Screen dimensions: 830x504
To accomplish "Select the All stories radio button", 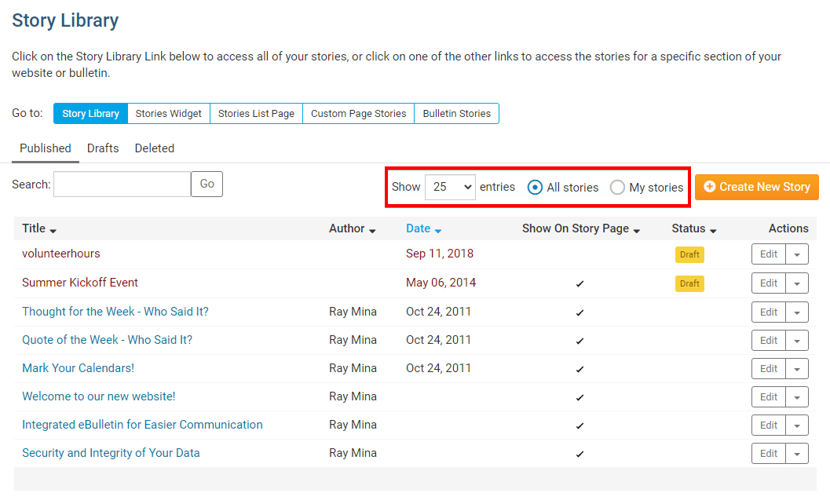I will point(536,188).
